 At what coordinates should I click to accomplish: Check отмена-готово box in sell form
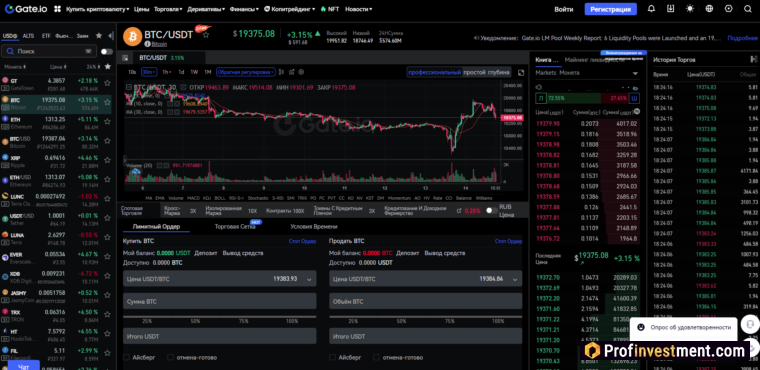(376, 357)
